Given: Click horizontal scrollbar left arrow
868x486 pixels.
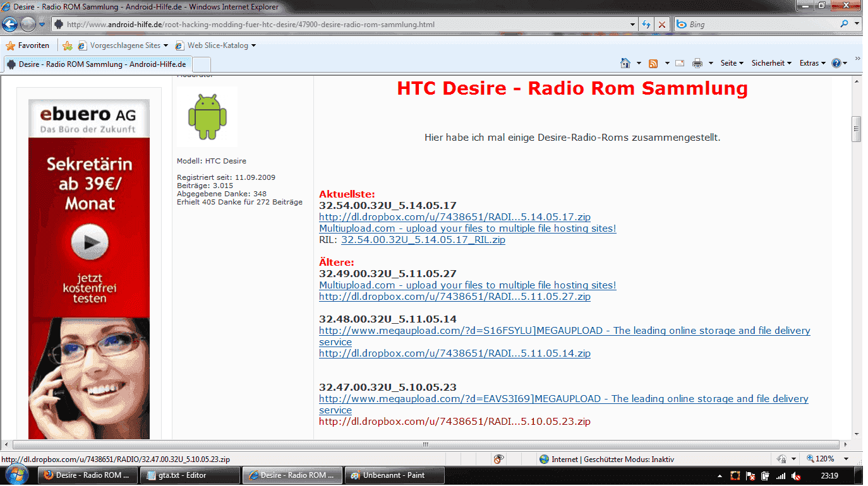Looking at the screenshot, I should [6, 445].
